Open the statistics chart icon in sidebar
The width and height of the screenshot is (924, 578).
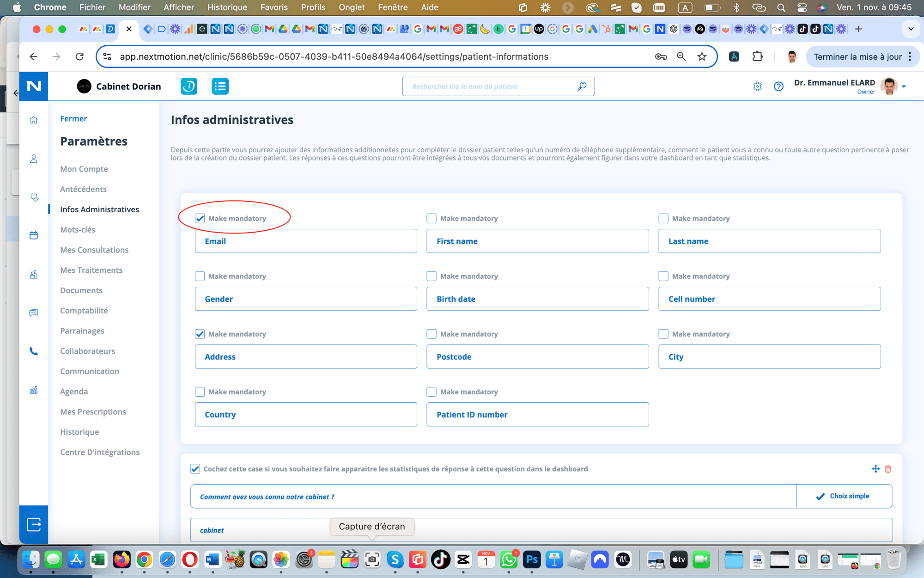(x=34, y=390)
